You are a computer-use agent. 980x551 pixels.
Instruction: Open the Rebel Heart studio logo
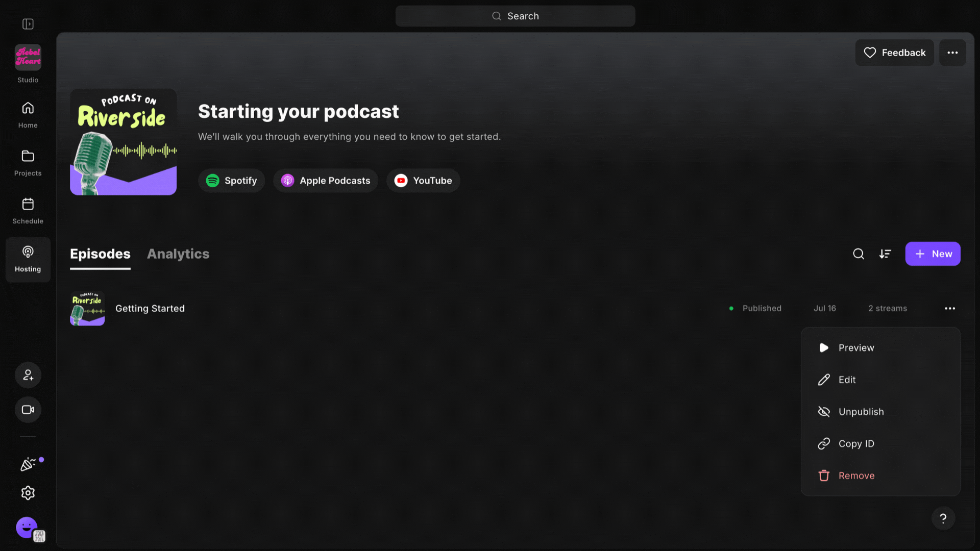click(28, 57)
